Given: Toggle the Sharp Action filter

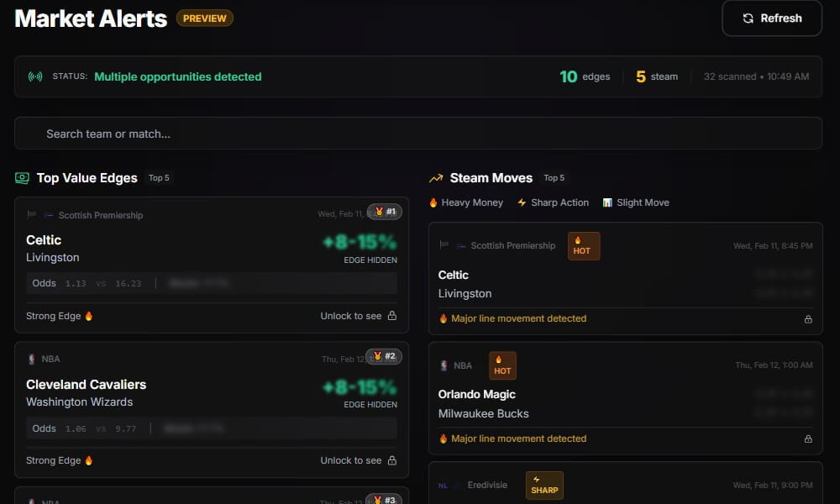Looking at the screenshot, I should (x=553, y=202).
